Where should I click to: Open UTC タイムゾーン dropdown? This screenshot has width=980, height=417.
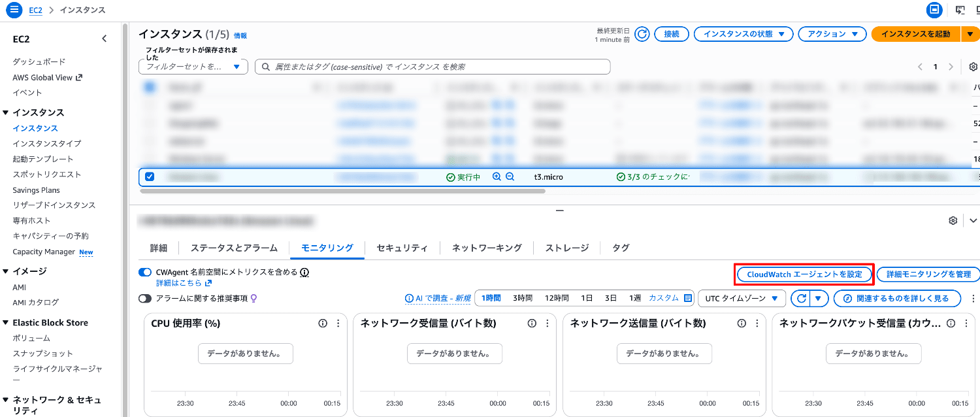tap(742, 299)
